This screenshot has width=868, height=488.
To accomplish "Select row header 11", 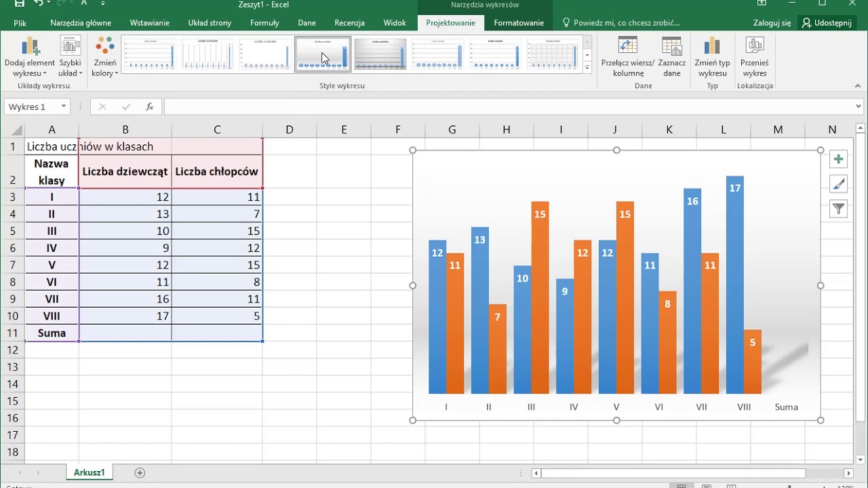I will (x=12, y=333).
